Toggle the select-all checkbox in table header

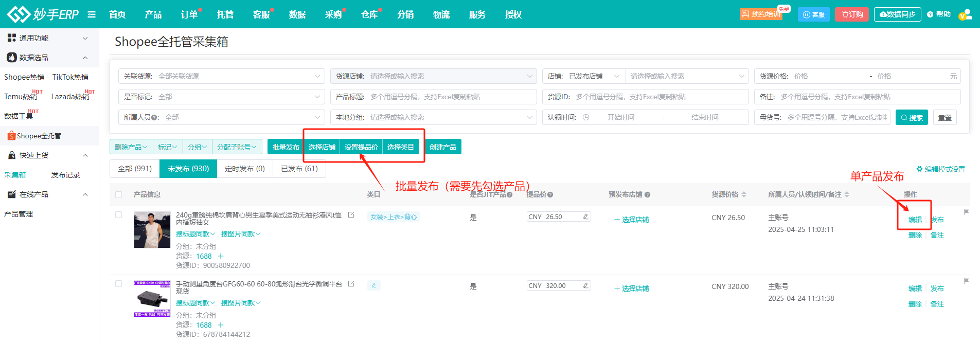119,195
